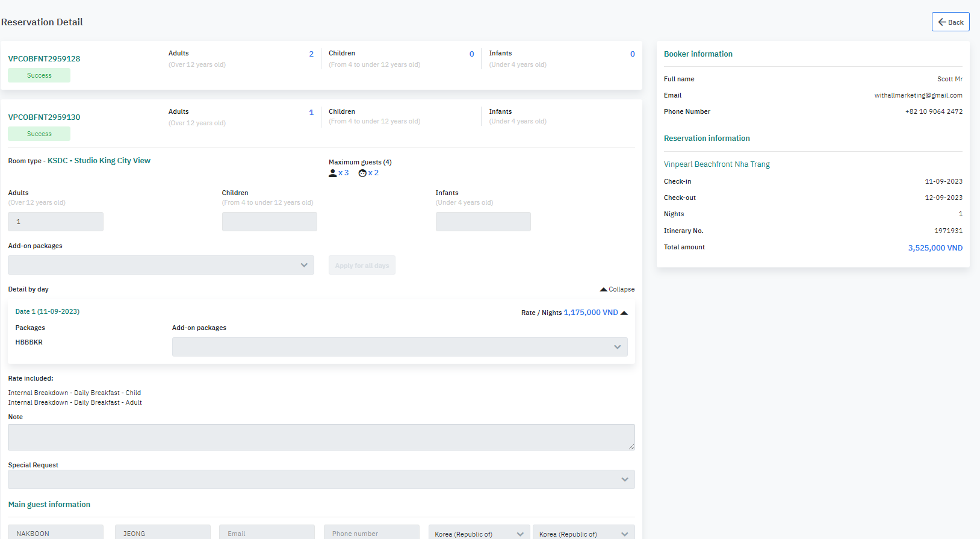Open Date 1 Add-on packages dropdown
The width and height of the screenshot is (980, 539).
click(400, 347)
